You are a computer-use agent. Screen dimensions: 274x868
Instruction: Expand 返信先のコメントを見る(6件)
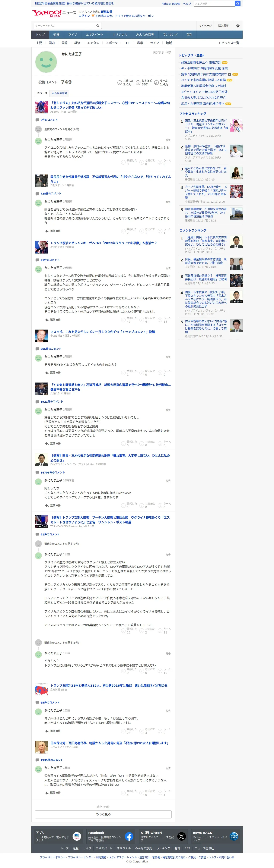tap(62, 643)
